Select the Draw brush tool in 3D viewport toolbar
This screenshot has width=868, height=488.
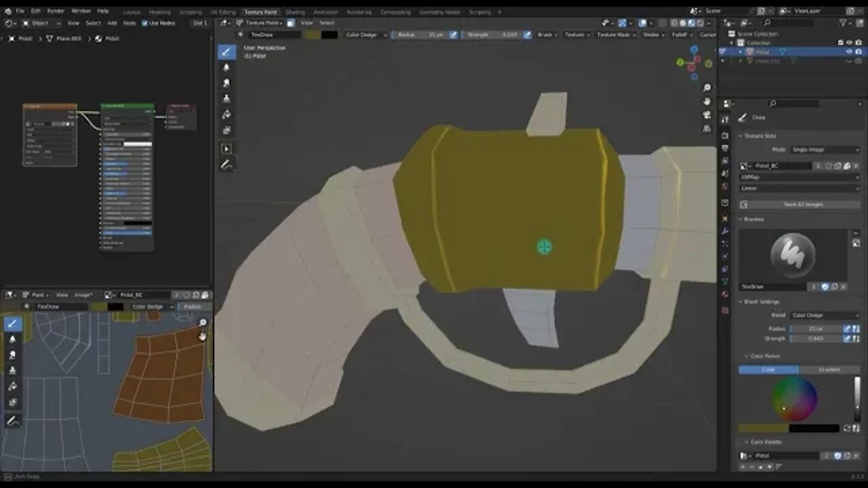226,52
